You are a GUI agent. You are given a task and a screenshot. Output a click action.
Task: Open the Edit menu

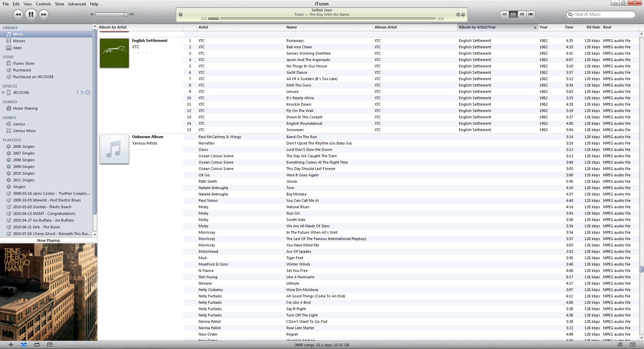coord(16,4)
